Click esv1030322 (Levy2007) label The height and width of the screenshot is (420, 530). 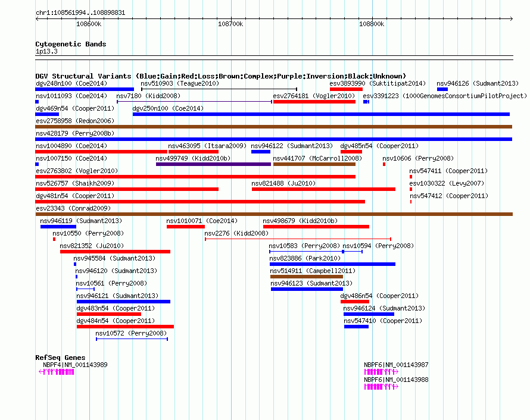(447, 183)
